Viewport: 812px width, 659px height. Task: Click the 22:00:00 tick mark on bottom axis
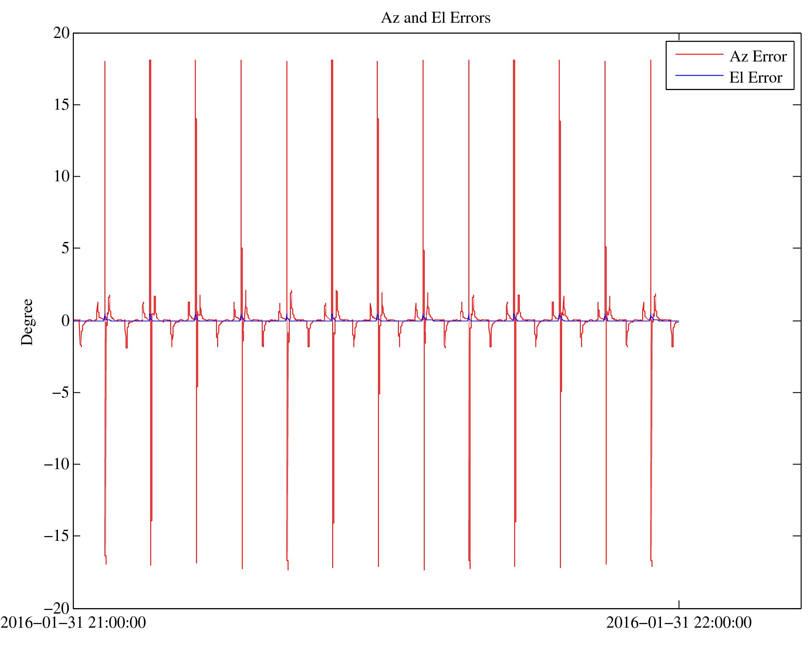[679, 604]
